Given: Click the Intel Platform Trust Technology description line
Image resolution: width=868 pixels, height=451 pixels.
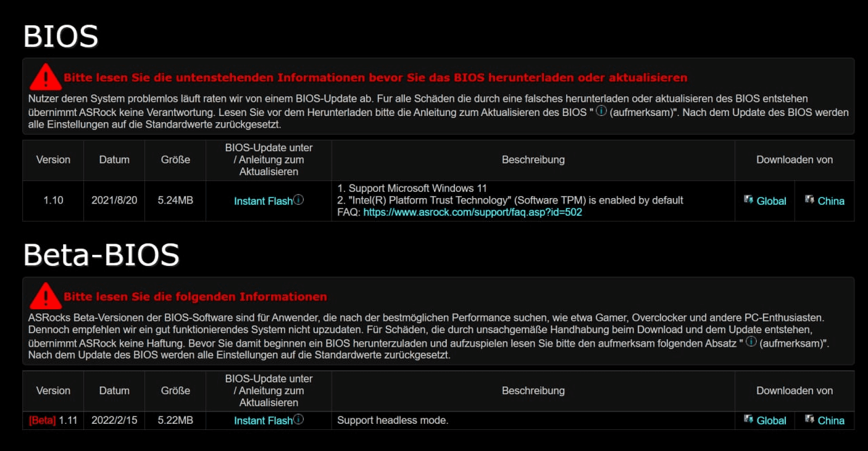Looking at the screenshot, I should point(510,200).
